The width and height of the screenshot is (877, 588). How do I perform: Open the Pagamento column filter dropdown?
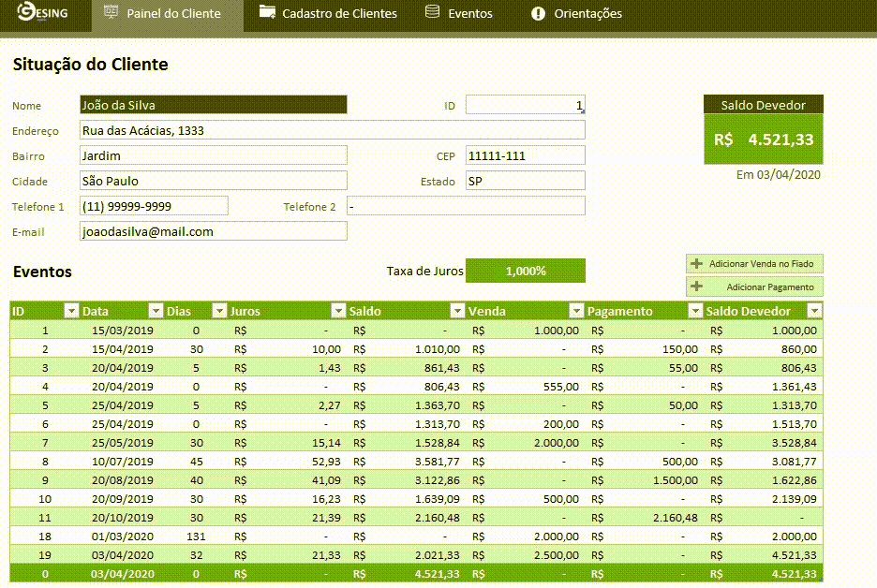coord(695,311)
